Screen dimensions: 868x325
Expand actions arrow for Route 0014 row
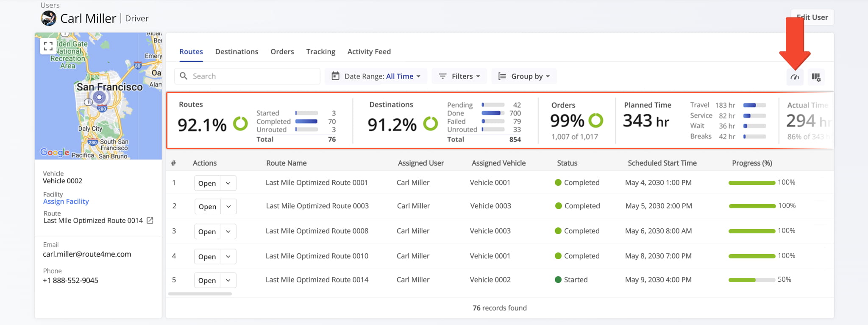[x=228, y=280]
